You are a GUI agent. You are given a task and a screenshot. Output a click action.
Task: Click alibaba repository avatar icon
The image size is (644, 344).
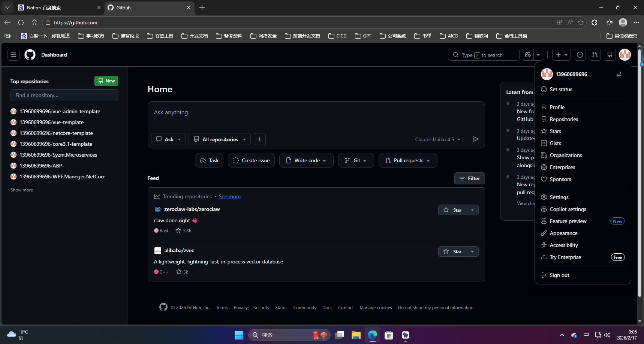[158, 251]
